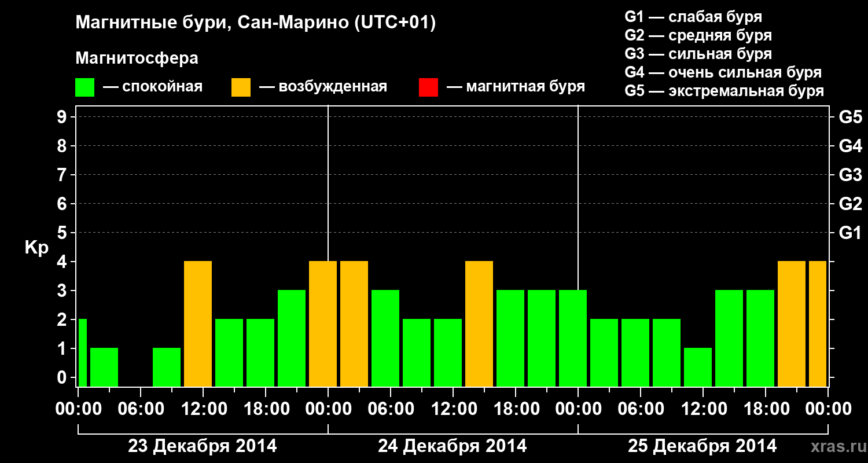
Task: Click the 06:00 time label for 23 Декабря
Action: 141,409
